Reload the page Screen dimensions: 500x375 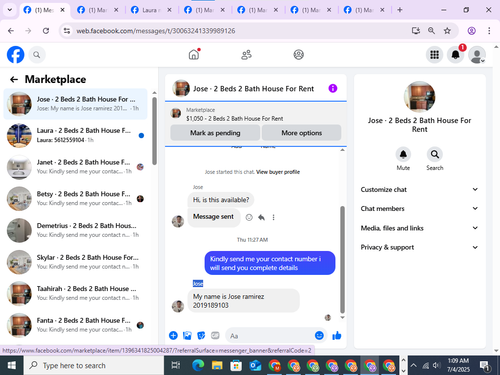pos(46,31)
